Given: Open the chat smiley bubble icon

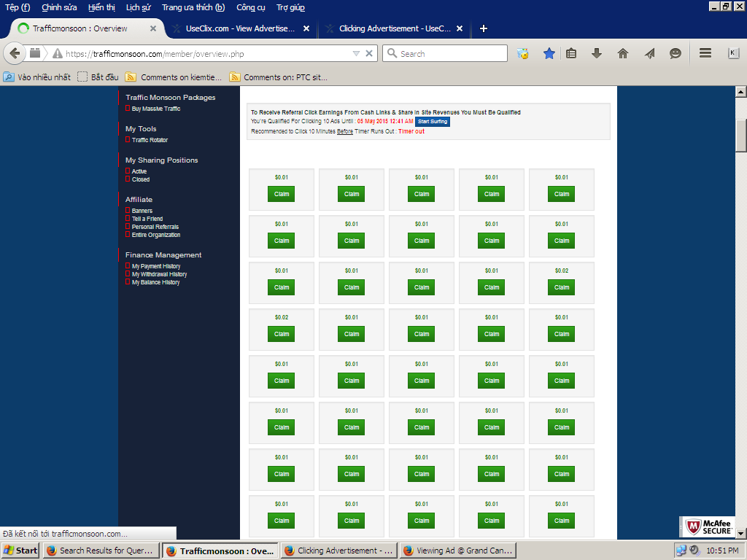Looking at the screenshot, I should 675,53.
